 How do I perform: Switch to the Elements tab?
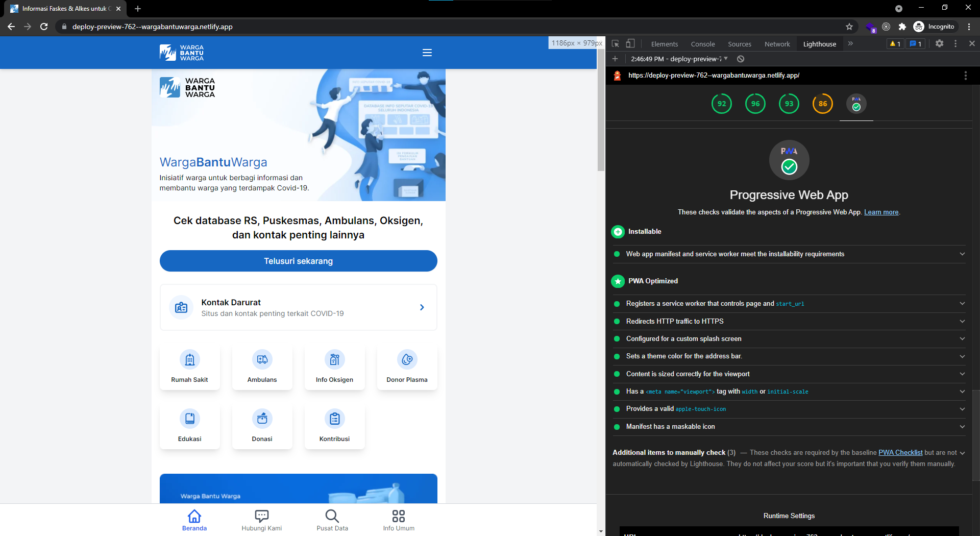tap(665, 44)
